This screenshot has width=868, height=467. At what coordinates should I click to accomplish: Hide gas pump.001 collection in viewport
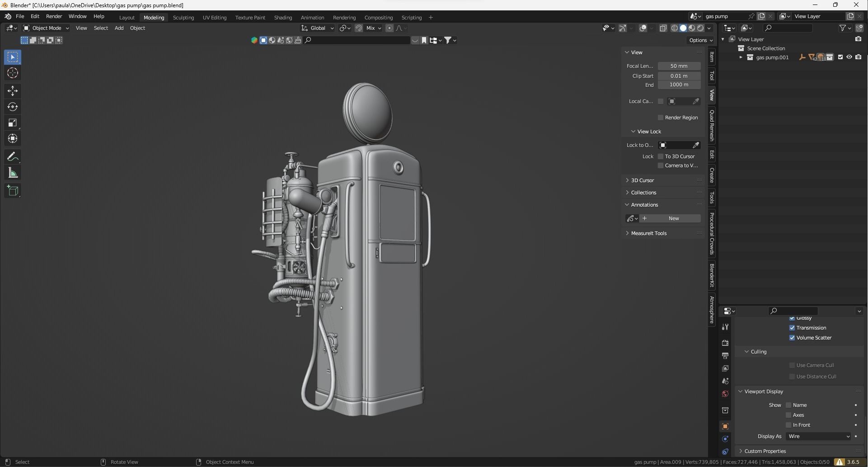pyautogui.click(x=849, y=57)
